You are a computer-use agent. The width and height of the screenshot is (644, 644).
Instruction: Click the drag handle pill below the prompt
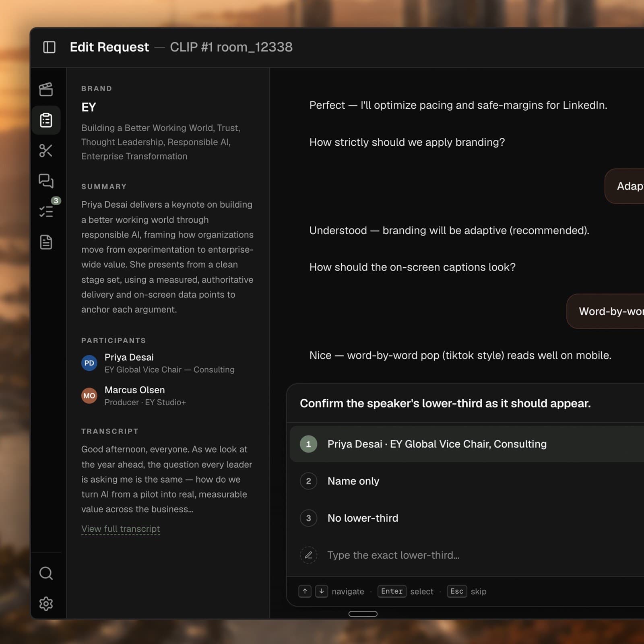pos(363,614)
